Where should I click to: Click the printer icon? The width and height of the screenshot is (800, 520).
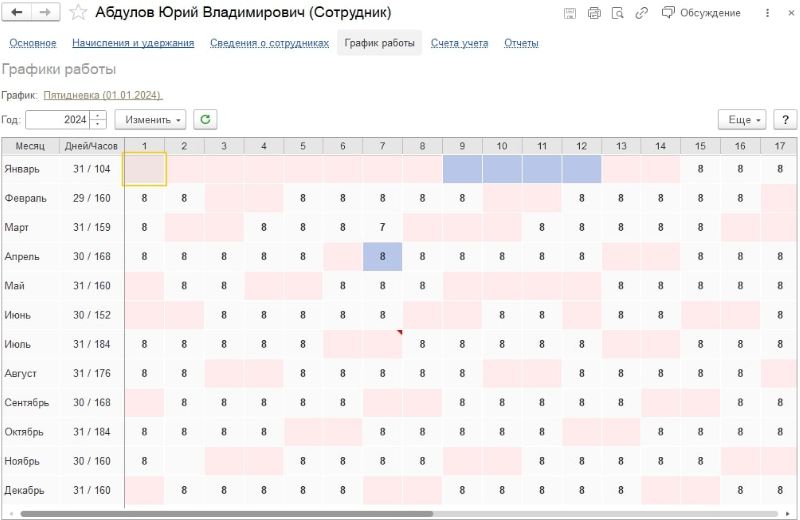point(594,13)
